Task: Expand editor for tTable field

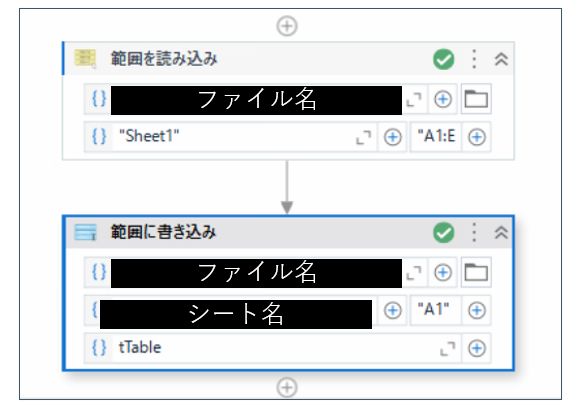Action: coord(448,349)
